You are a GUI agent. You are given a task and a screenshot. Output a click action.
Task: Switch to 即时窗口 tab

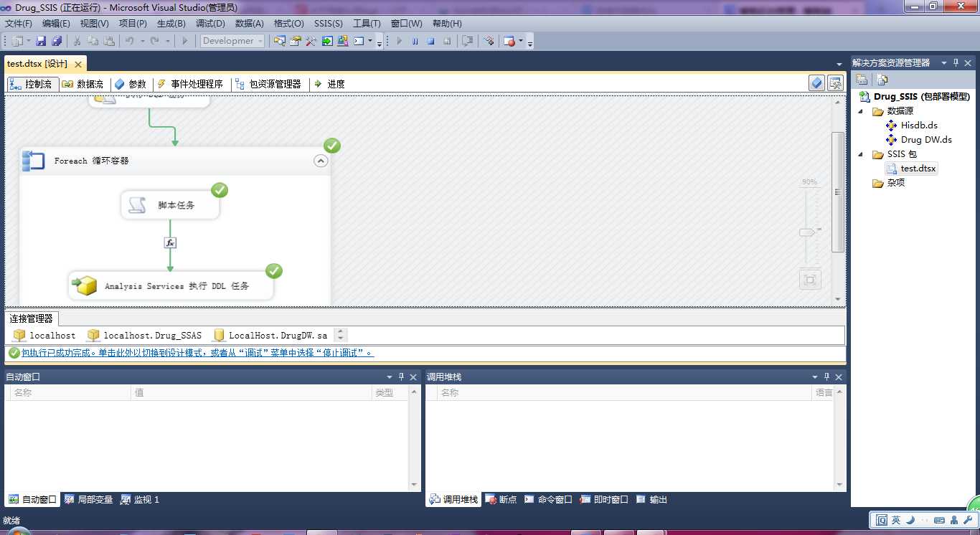click(x=604, y=499)
